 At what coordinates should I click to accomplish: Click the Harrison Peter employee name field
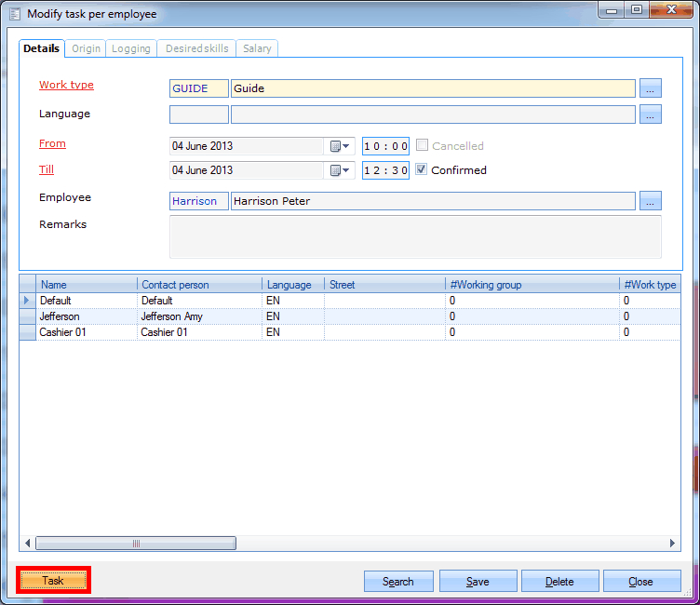pyautogui.click(x=433, y=201)
